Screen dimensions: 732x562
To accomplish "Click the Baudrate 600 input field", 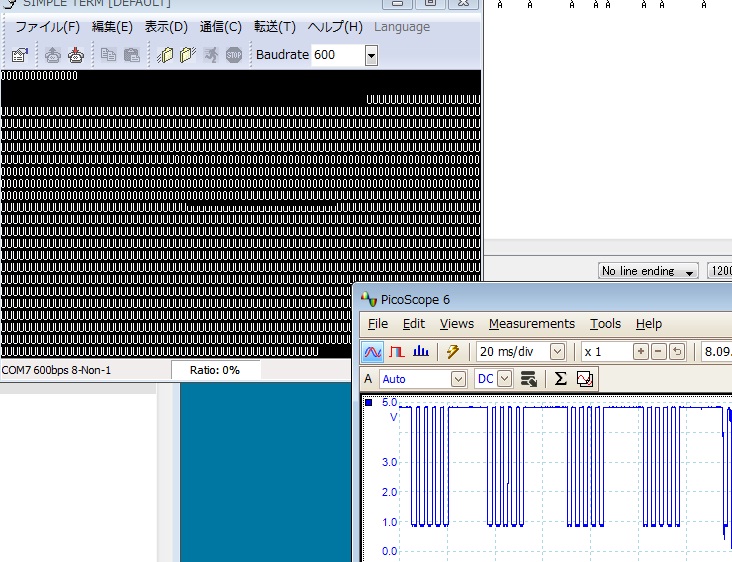I will [x=338, y=56].
